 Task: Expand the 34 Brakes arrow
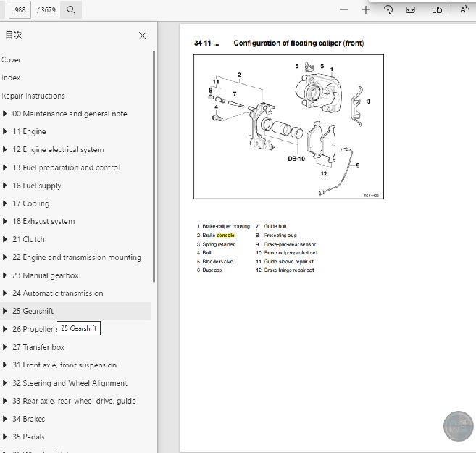(x=4, y=419)
